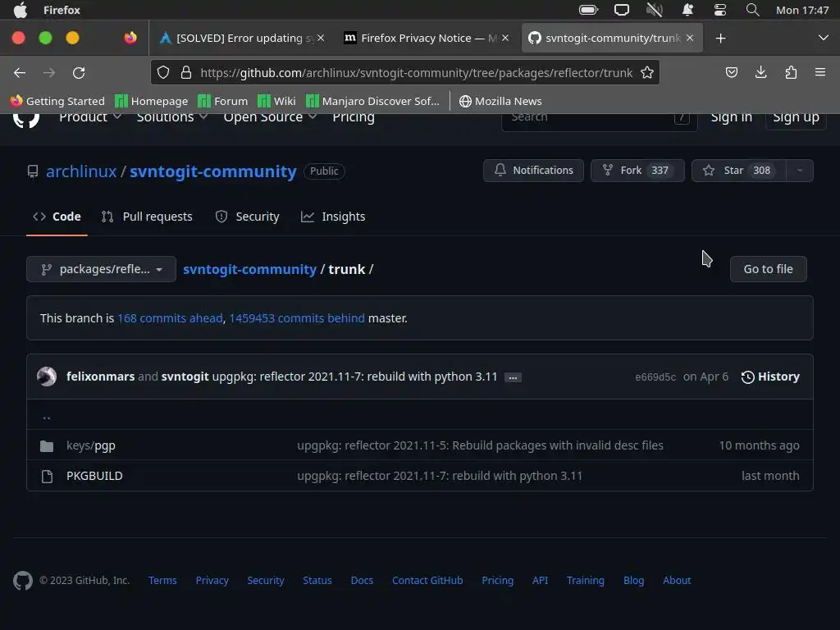Image resolution: width=840 pixels, height=630 pixels.
Task: Open the Mozilla News bookmark
Action: pyautogui.click(x=500, y=101)
